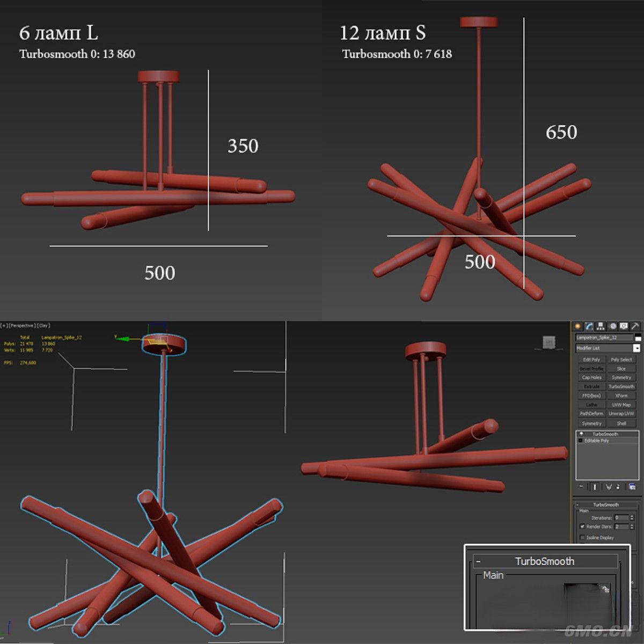Screen dimensions: 644x644
Task: Open the Utilities hammer icon
Action: pos(635,326)
